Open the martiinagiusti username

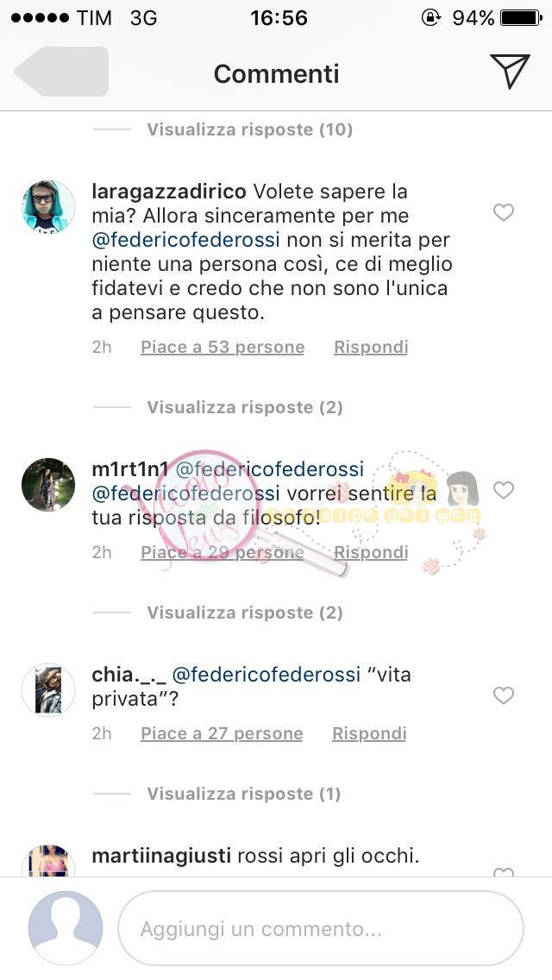pyautogui.click(x=162, y=856)
